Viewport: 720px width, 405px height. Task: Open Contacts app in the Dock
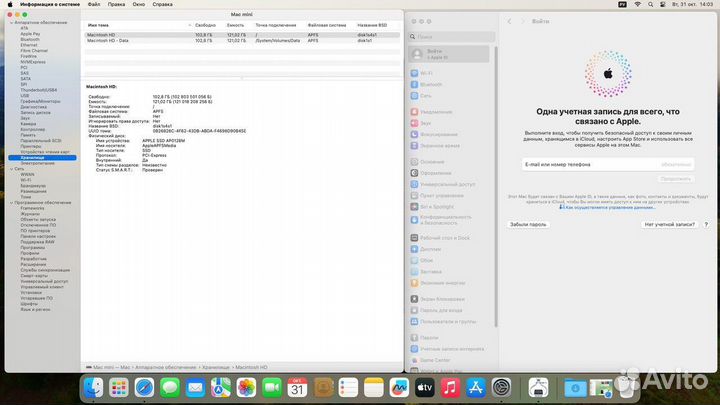(x=323, y=388)
